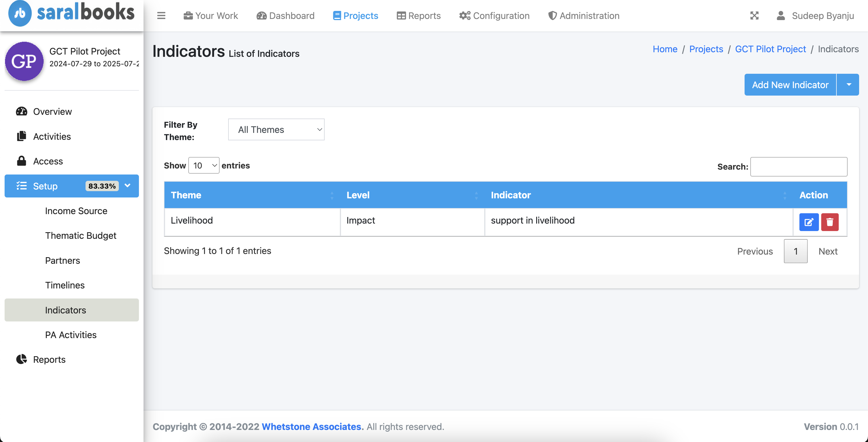Screen dimensions: 868x442
Task: Open GCT Pilot Project breadcrumb link
Action: pyautogui.click(x=770, y=49)
